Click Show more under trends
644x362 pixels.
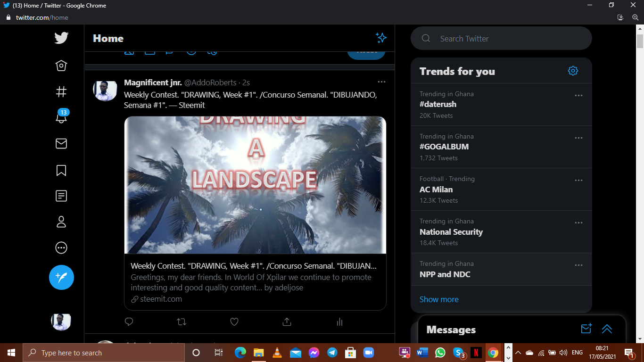439,299
